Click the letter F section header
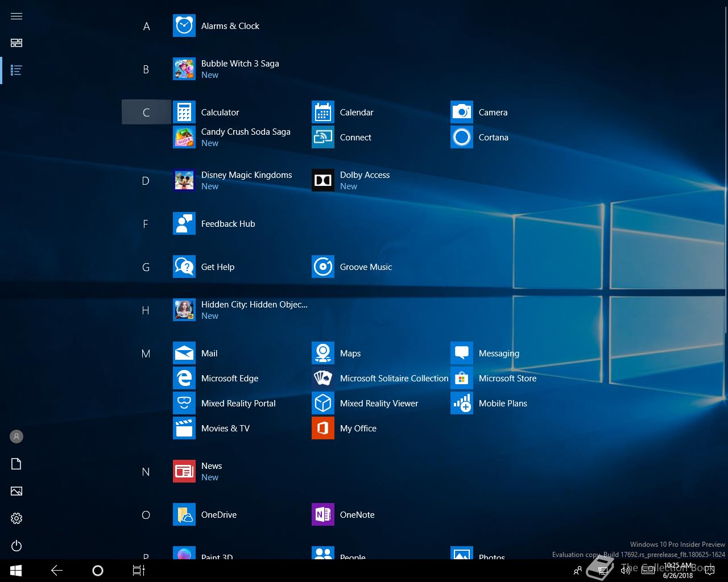Screen dimensions: 728x582 click(146, 224)
